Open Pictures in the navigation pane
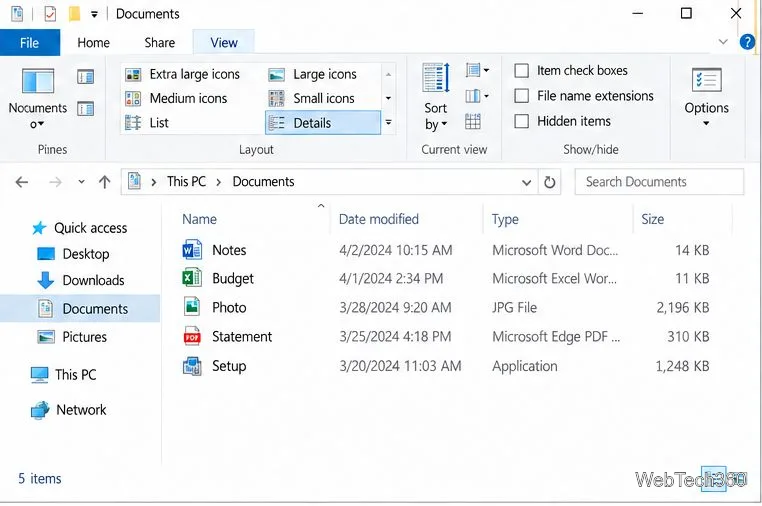The image size is (762, 506). pyautogui.click(x=72, y=337)
